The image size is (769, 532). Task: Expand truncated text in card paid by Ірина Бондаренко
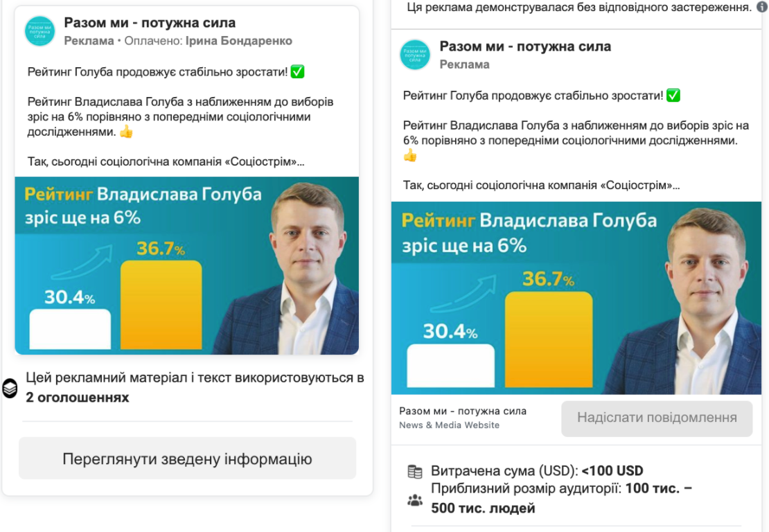301,162
